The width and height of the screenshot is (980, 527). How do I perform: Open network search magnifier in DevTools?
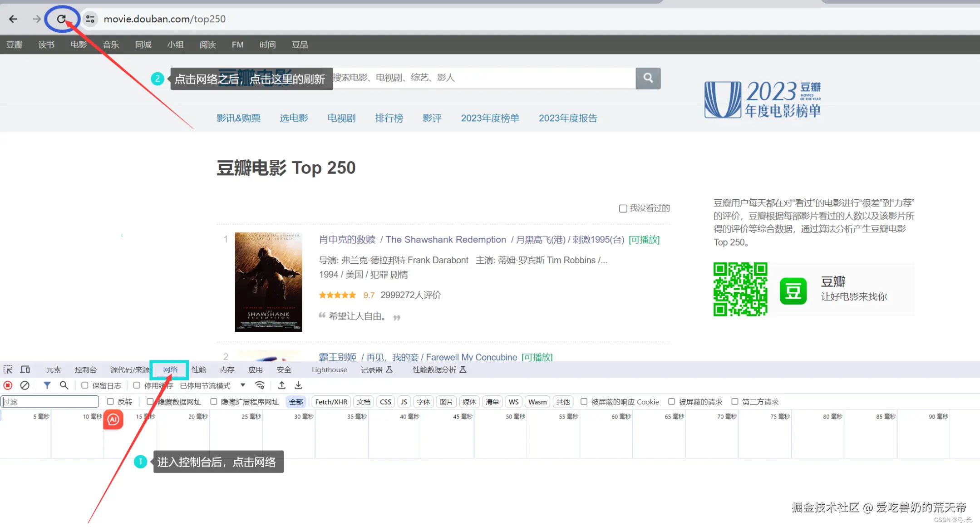(x=64, y=385)
